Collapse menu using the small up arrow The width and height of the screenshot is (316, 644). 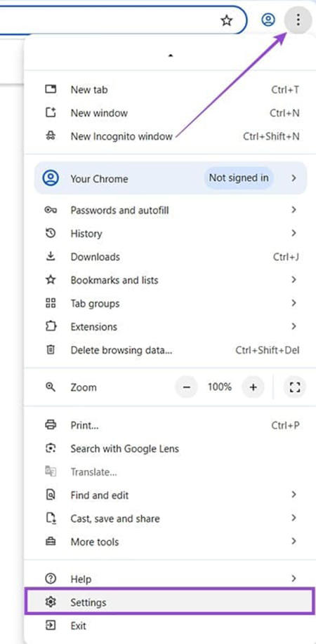(x=171, y=55)
